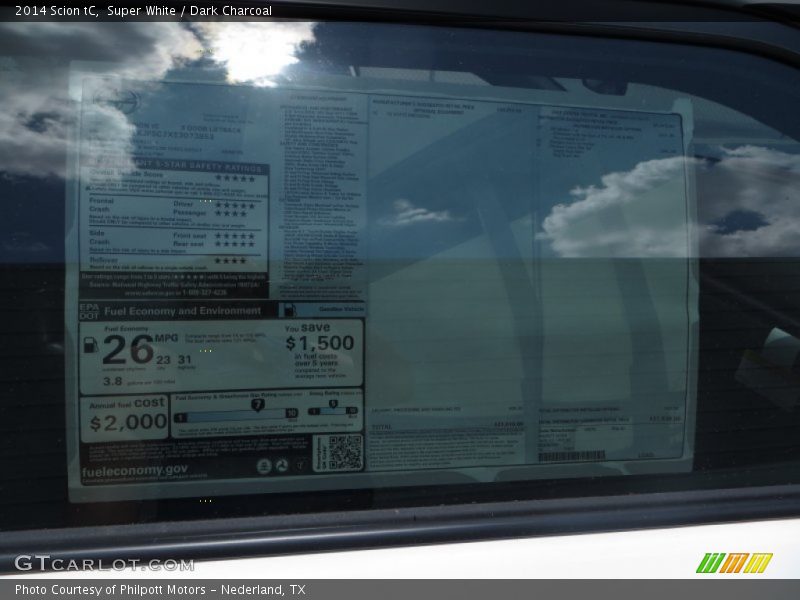Screen dimensions: 800x600
Task: Click the smog rating marker 5
Action: pos(333,404)
